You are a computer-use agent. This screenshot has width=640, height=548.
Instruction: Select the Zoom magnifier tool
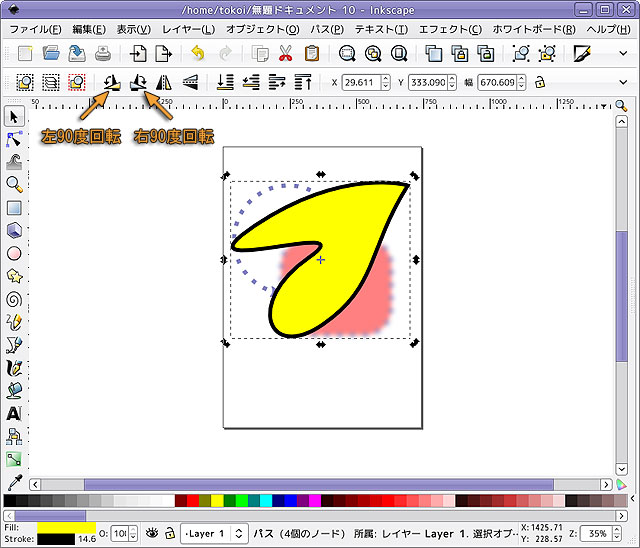click(14, 185)
